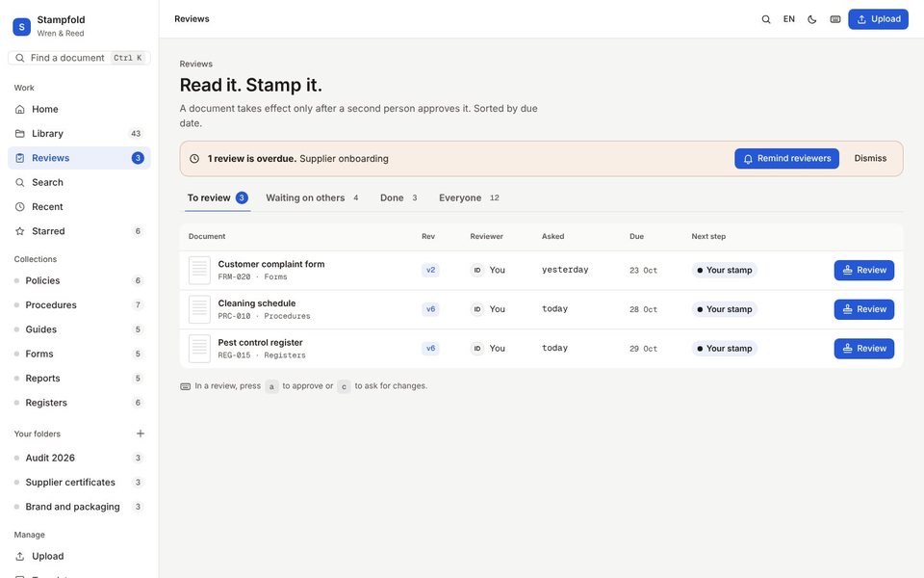The image size is (924, 578).
Task: Open Recent in sidebar
Action: pyautogui.click(x=79, y=207)
